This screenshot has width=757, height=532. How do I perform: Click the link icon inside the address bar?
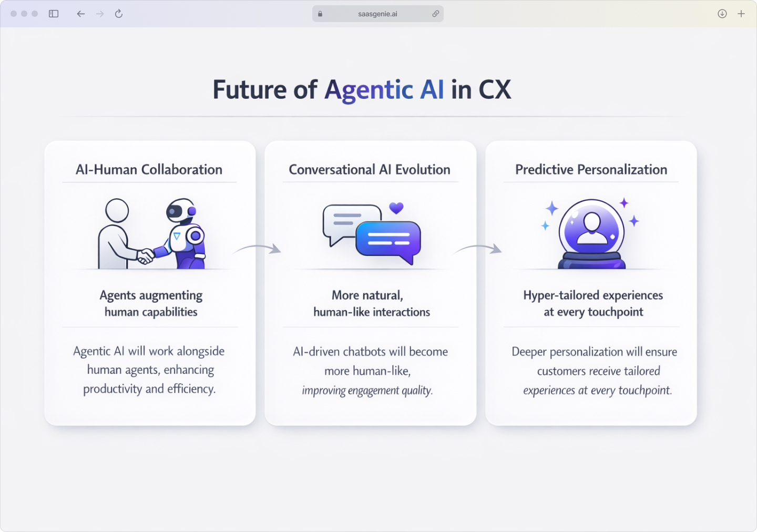pos(435,14)
